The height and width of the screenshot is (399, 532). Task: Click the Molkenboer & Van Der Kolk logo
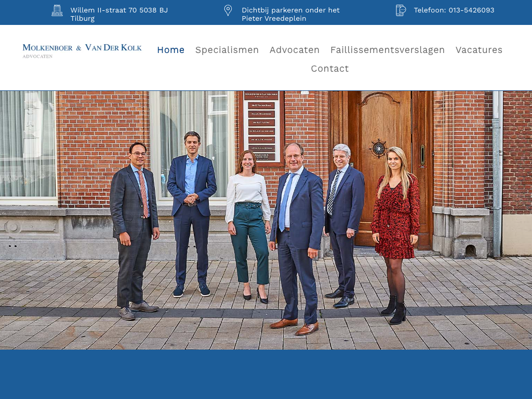coord(82,50)
